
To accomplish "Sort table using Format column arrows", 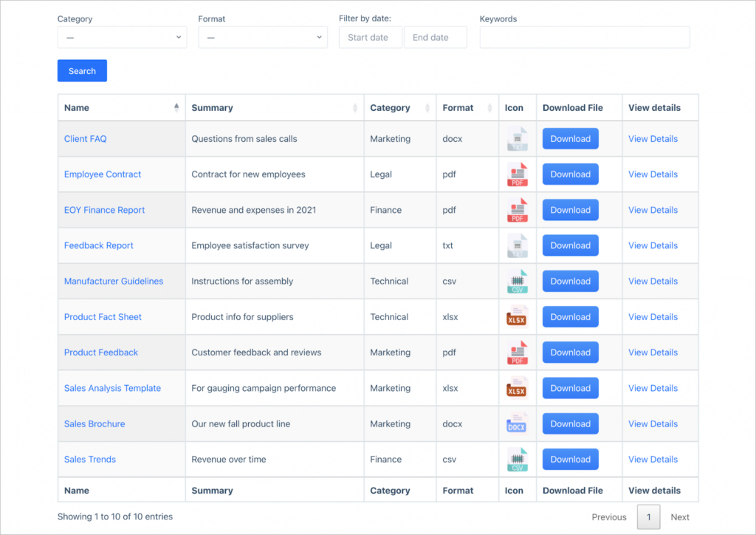I will click(x=490, y=108).
